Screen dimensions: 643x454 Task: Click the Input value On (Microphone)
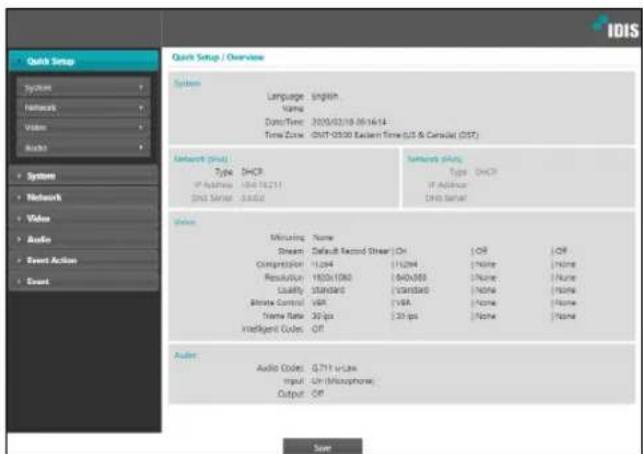[343, 381]
